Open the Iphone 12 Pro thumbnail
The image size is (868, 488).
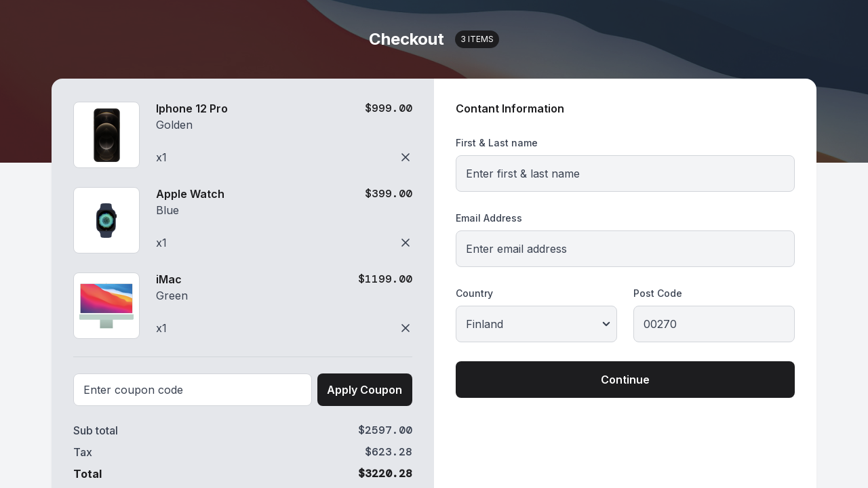106,135
